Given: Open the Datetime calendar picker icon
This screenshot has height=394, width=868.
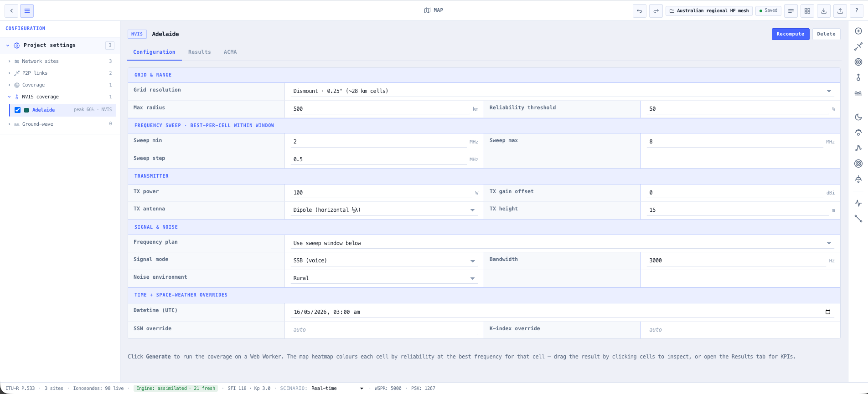Looking at the screenshot, I should [x=828, y=312].
